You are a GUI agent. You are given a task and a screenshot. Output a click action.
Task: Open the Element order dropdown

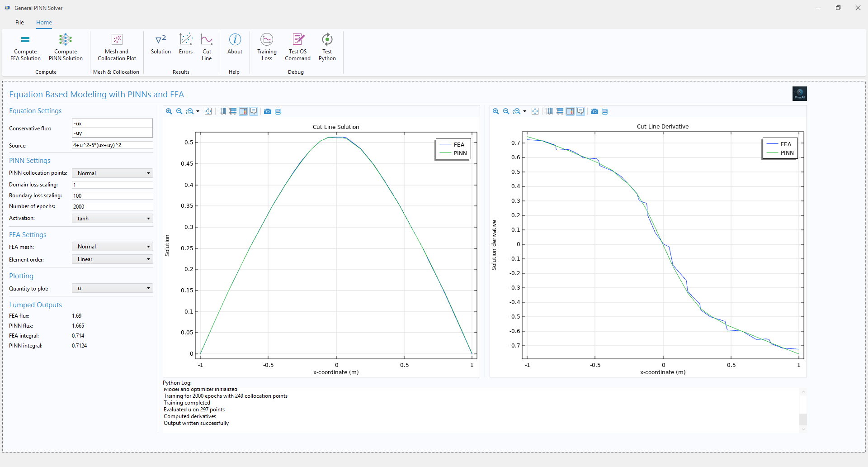113,259
